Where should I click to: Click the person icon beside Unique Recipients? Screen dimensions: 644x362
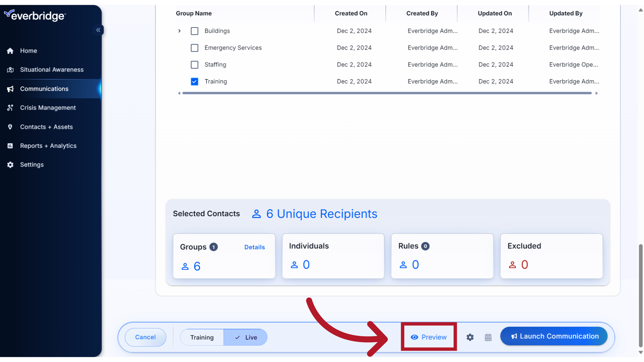(256, 214)
